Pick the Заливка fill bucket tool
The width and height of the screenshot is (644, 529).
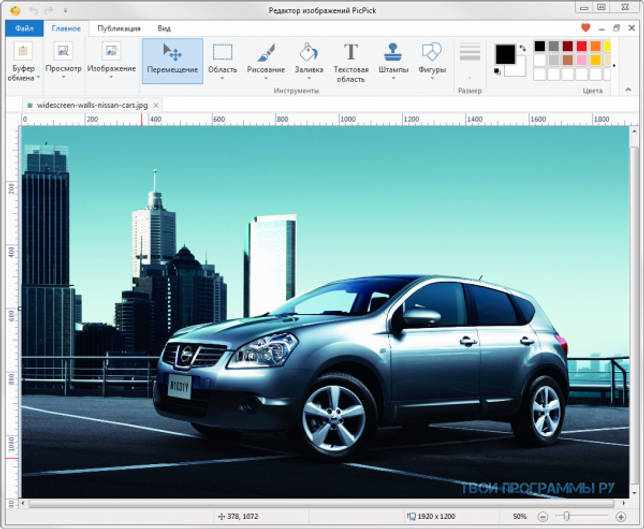point(309,61)
